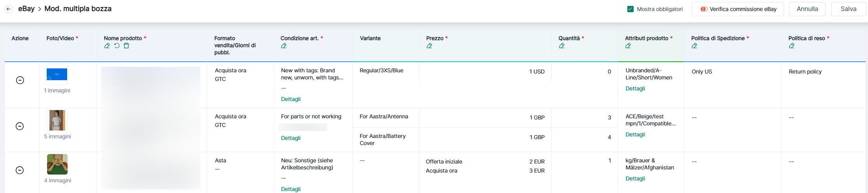The height and width of the screenshot is (193, 868).
Task: Remove the first draft row with minus icon
Action: pos(20,80)
